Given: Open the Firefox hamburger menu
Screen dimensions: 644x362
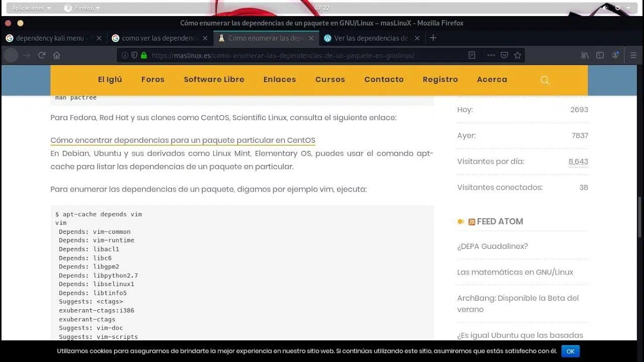Looking at the screenshot, I should tap(633, 55).
